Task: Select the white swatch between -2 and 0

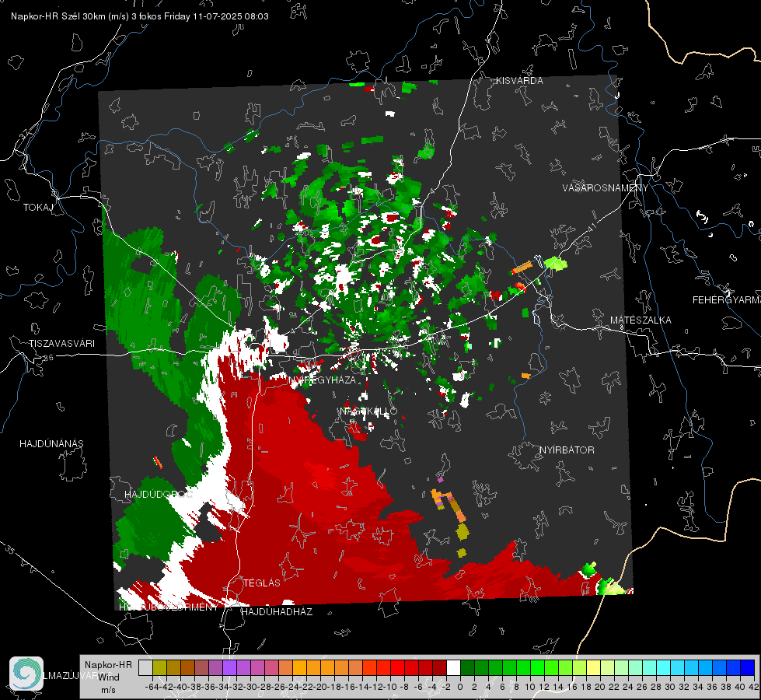Action: point(453,668)
